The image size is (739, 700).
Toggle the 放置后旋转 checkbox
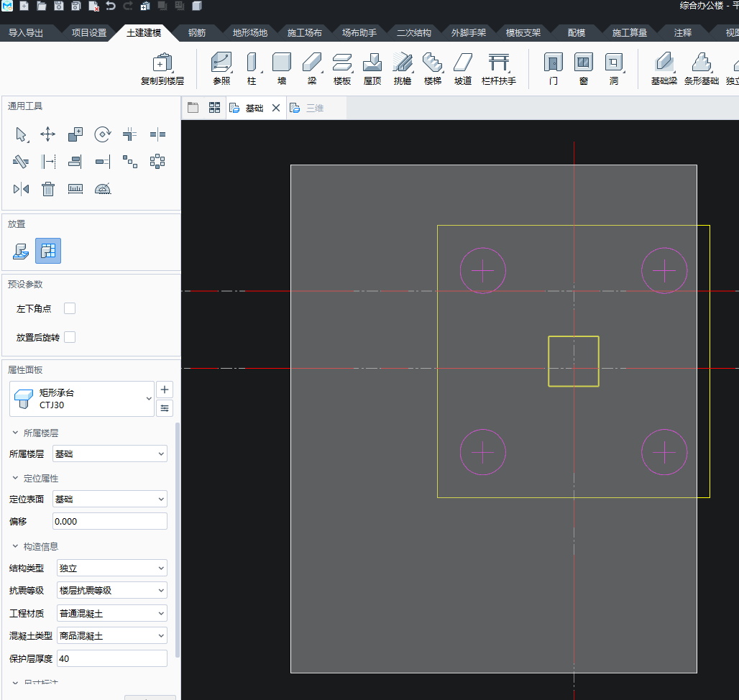tap(70, 337)
